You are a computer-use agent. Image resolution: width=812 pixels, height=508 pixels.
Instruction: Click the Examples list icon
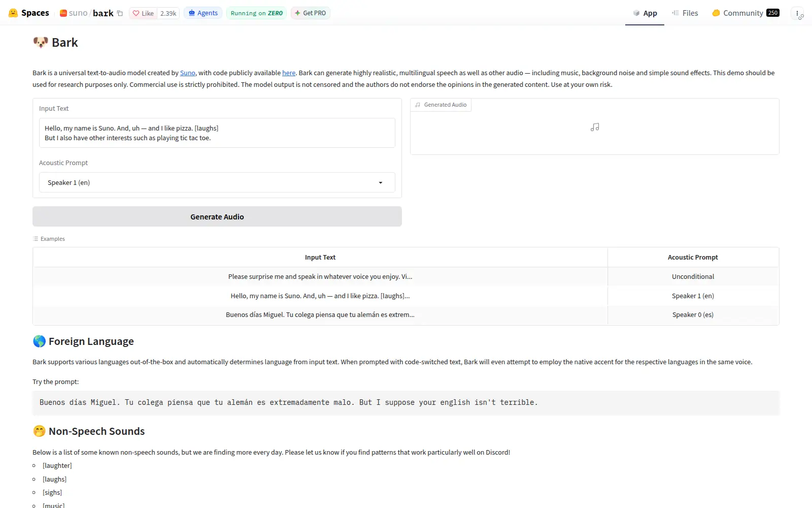click(36, 239)
